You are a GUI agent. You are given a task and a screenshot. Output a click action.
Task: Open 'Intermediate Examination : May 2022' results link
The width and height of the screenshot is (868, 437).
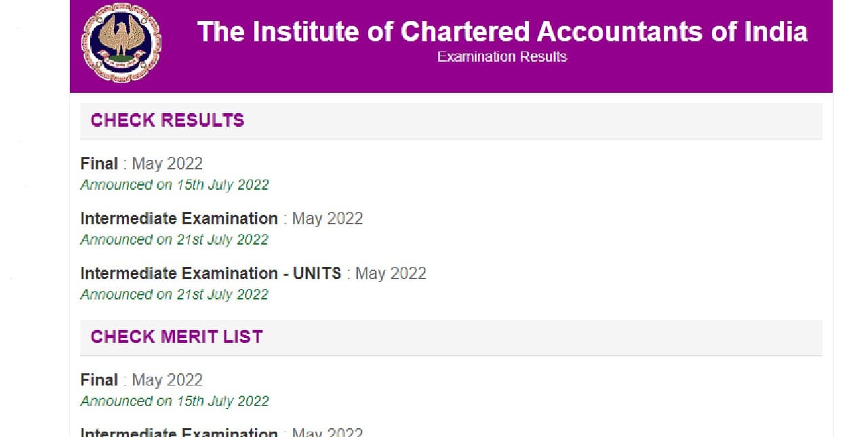click(222, 218)
